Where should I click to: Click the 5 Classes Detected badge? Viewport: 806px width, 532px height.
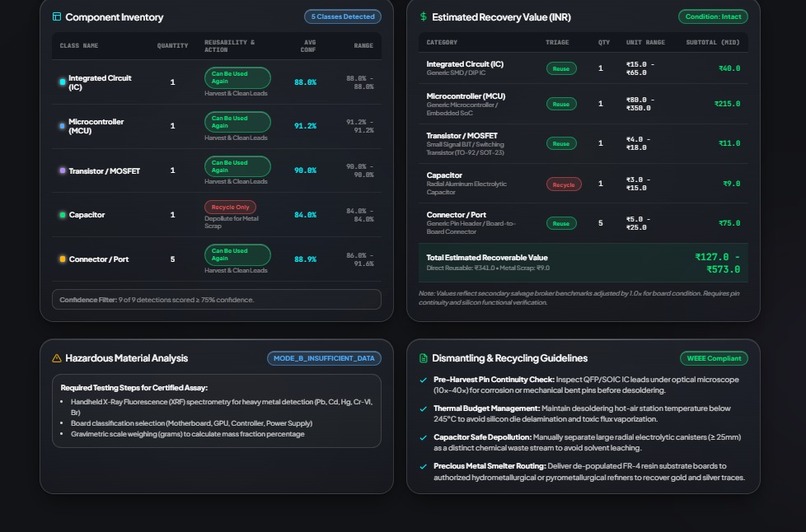(343, 17)
